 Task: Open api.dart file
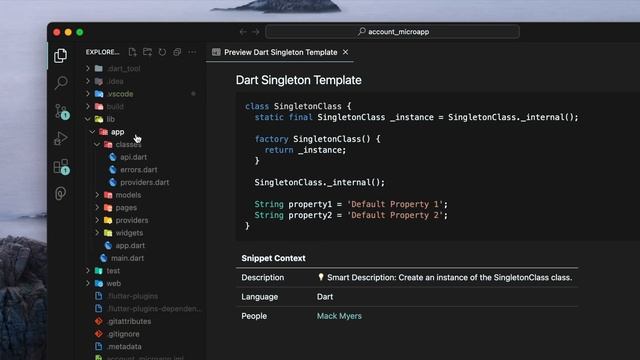point(133,157)
